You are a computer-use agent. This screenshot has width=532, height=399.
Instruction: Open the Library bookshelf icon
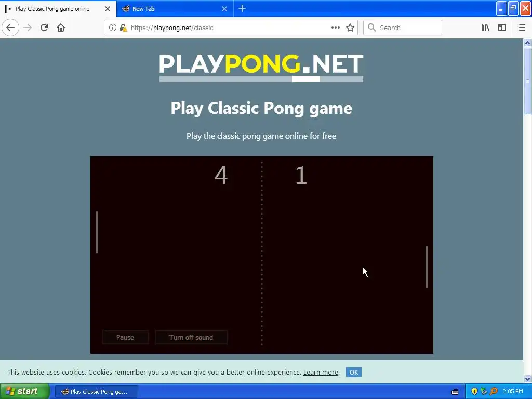485,28
